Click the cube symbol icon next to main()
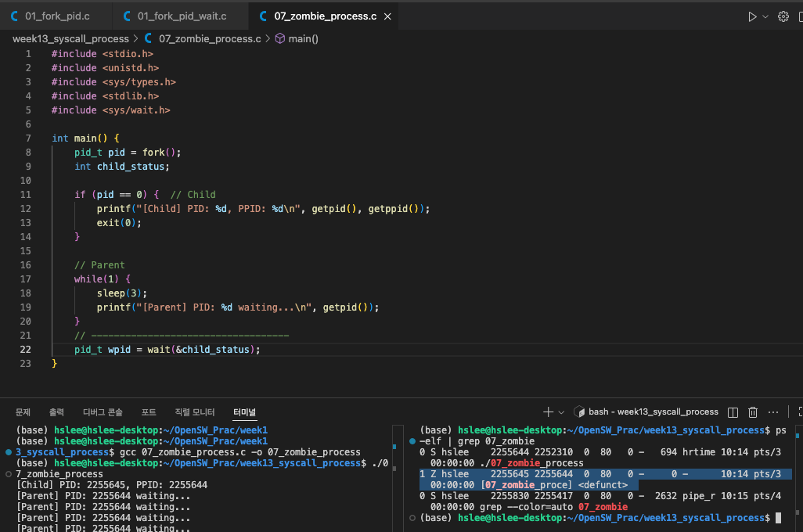Viewport: 803px width, 532px height. [279, 38]
